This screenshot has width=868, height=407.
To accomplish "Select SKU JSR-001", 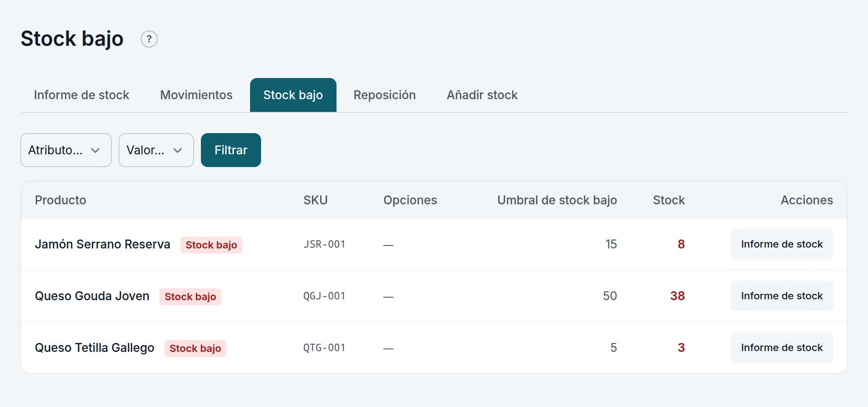I will point(324,244).
